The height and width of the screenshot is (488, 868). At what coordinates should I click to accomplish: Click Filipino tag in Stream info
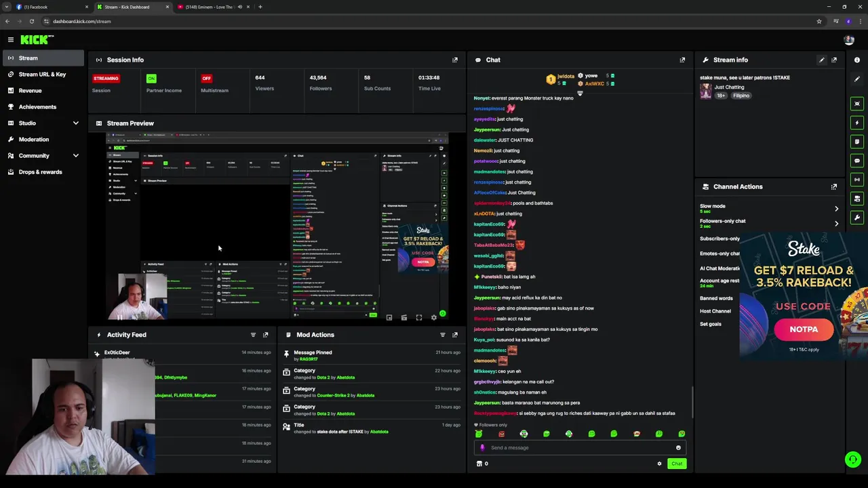pos(741,96)
